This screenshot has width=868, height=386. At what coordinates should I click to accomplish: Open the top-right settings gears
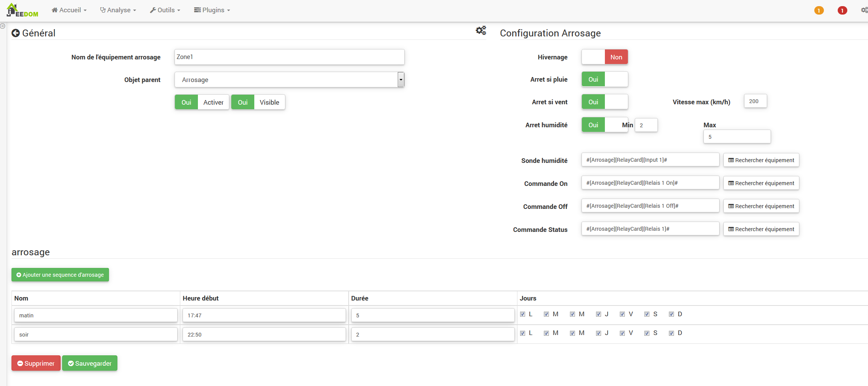[x=864, y=10]
